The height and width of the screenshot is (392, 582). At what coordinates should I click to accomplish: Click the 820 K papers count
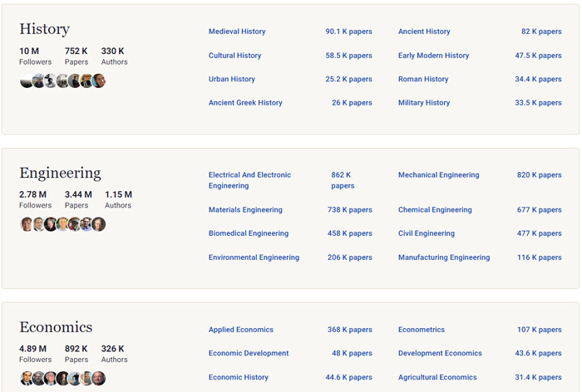tap(539, 174)
